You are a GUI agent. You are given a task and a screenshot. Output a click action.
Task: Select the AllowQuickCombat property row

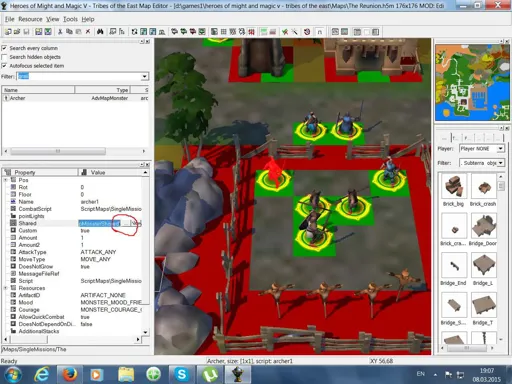(x=75, y=317)
